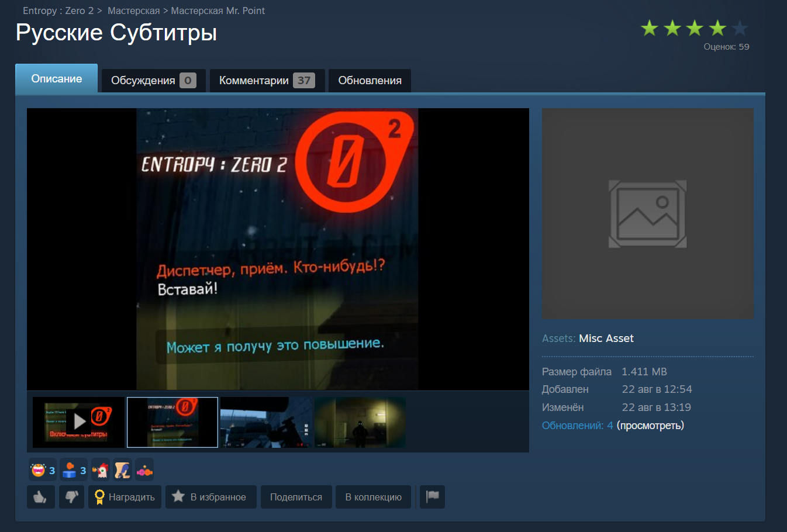This screenshot has height=532, width=787.
Task: Switch to the Комментарии tab
Action: click(267, 81)
